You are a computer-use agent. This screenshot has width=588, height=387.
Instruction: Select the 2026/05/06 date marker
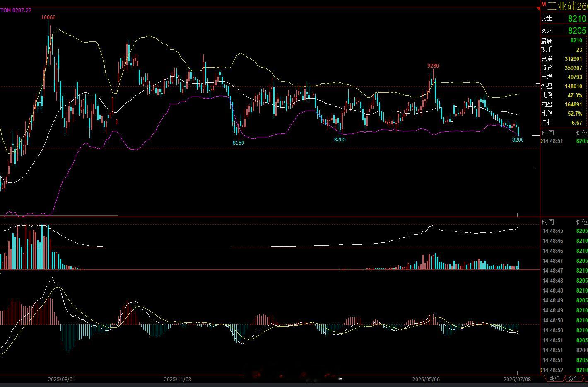pyautogui.click(x=426, y=379)
